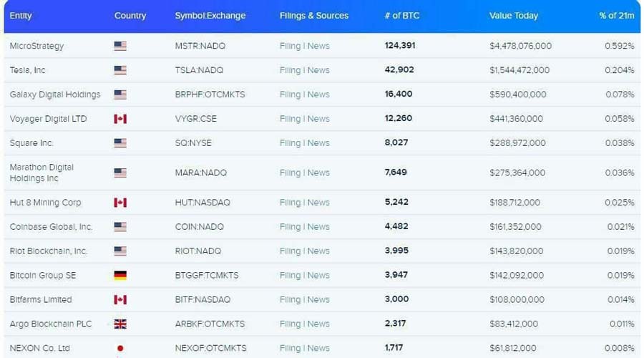Click the German flag for Bitcoin Group SE
Viewport: 644px width, 358px height.
[120, 276]
